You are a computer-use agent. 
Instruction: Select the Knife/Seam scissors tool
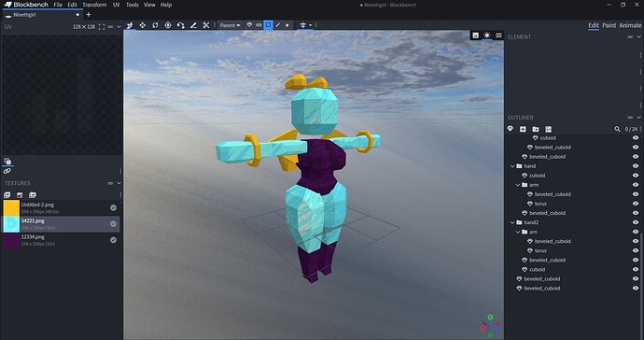[206, 25]
